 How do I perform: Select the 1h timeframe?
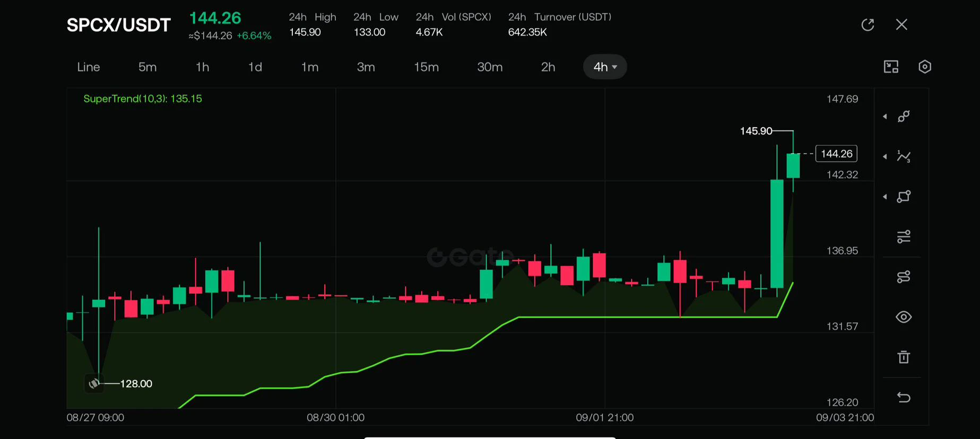tap(202, 67)
